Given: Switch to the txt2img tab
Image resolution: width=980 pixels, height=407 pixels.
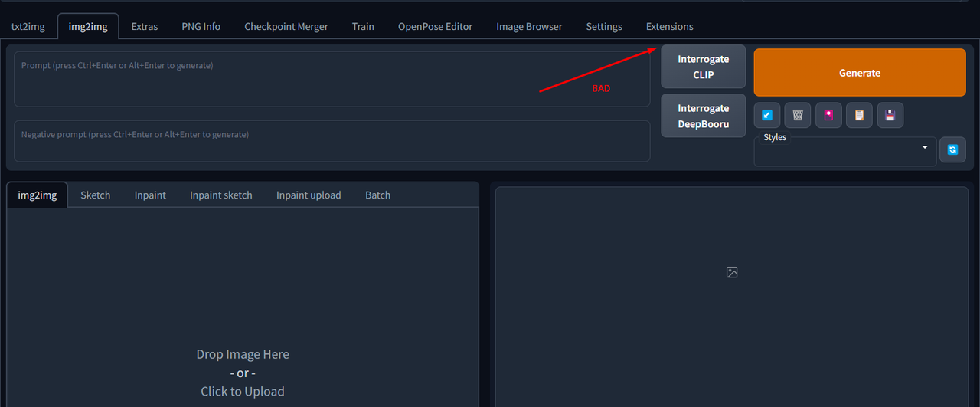Looking at the screenshot, I should pos(28,26).
